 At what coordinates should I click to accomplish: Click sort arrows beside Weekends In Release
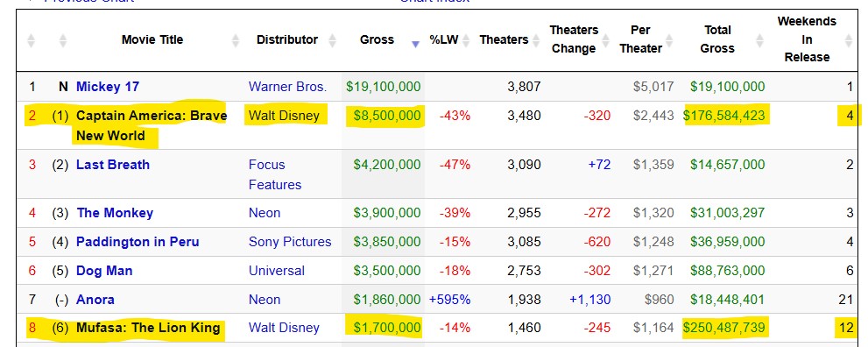tap(849, 40)
